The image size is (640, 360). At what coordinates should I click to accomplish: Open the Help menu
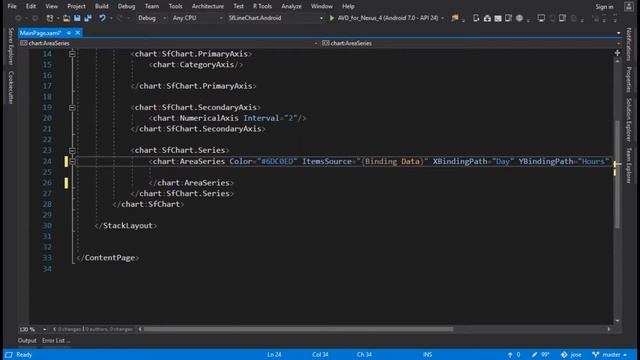[348, 6]
